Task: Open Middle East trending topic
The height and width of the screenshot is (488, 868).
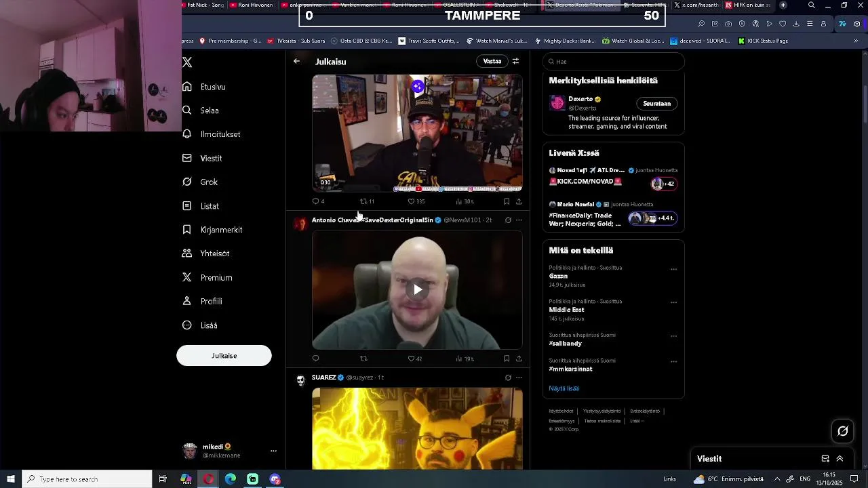Action: tap(566, 310)
